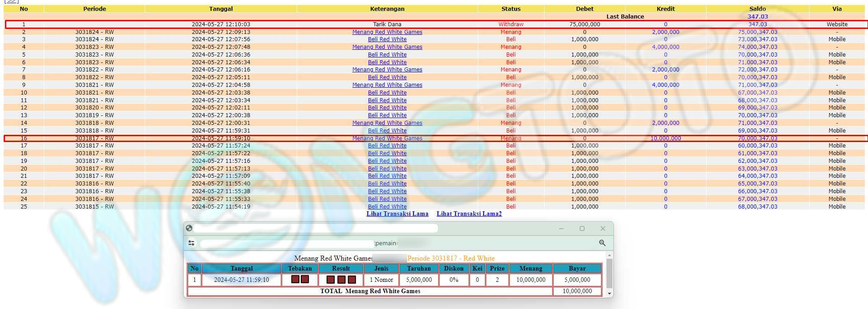868x309 pixels.
Task: Click Beli Red White link in row 3
Action: coord(387,39)
